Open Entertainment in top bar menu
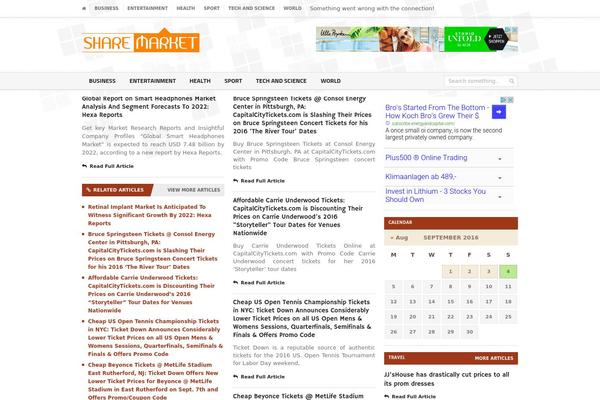The height and width of the screenshot is (400, 600). click(x=147, y=8)
